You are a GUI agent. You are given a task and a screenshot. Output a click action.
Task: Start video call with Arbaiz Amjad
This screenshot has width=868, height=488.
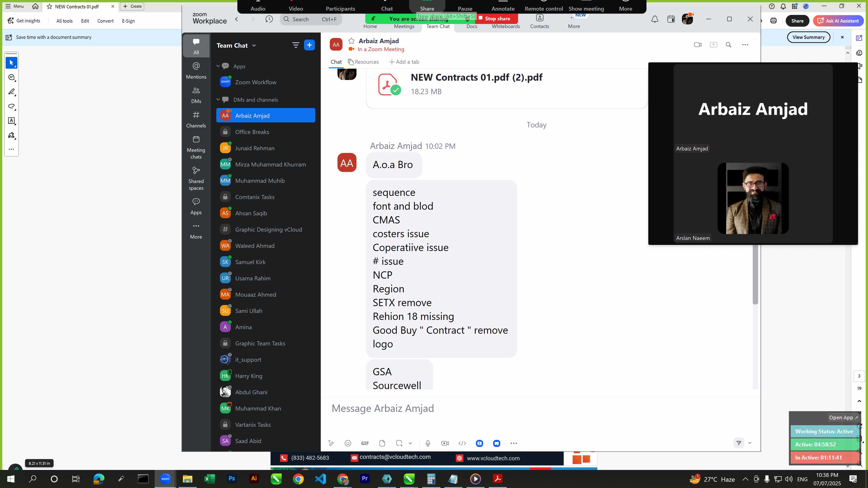tap(698, 45)
